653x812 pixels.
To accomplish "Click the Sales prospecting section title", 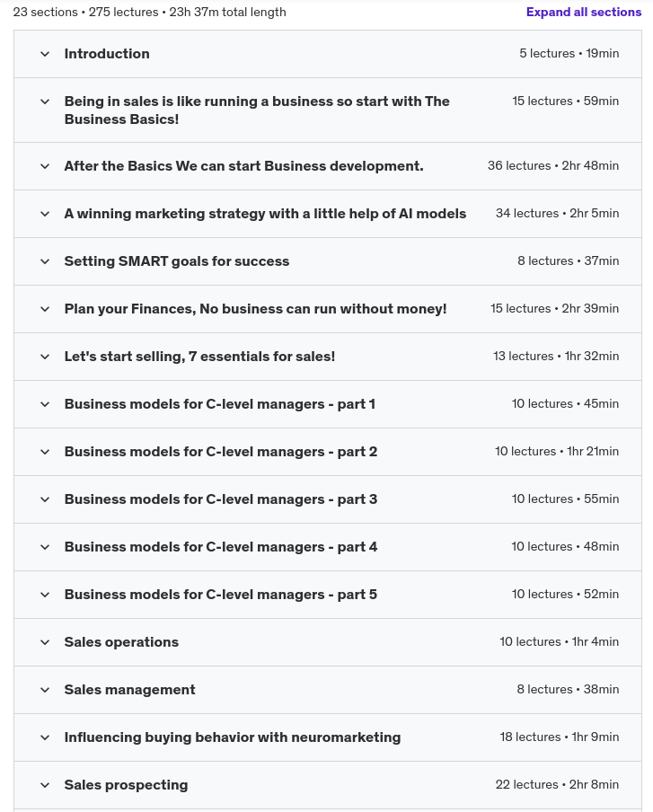I will pos(126,785).
